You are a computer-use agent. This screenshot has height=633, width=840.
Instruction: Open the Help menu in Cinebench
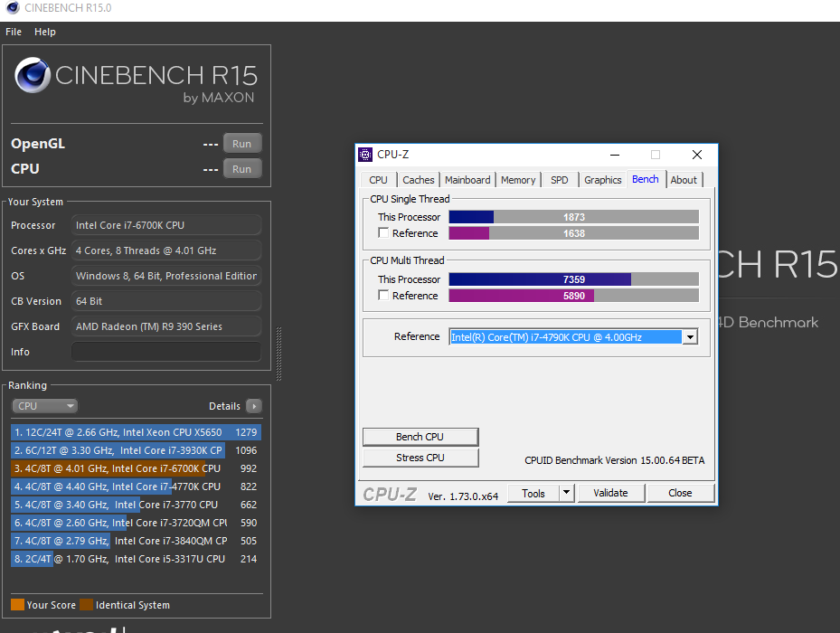click(x=45, y=32)
